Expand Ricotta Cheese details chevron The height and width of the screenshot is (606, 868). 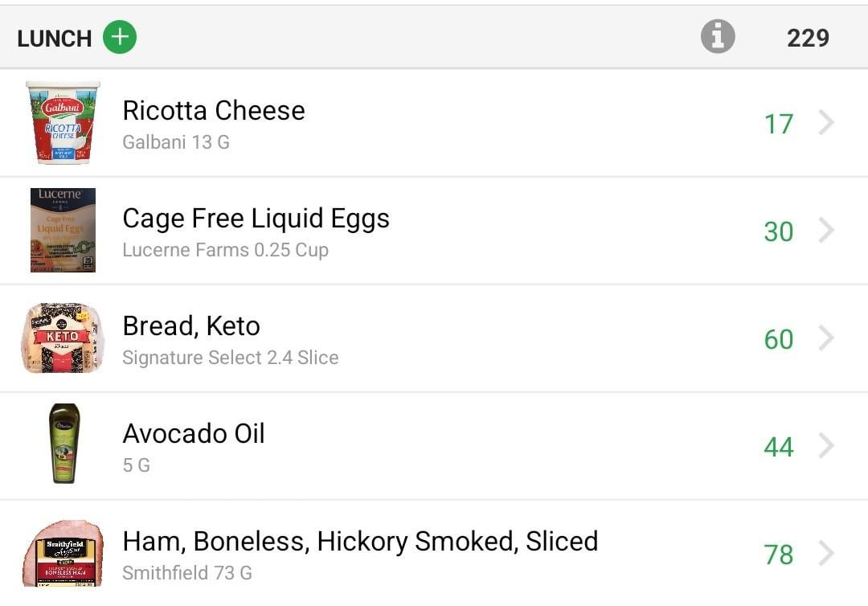pyautogui.click(x=826, y=122)
